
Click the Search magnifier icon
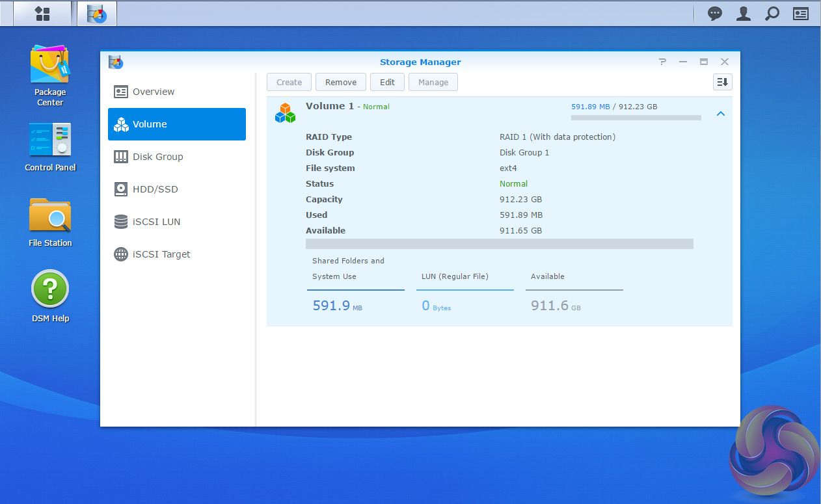click(772, 14)
